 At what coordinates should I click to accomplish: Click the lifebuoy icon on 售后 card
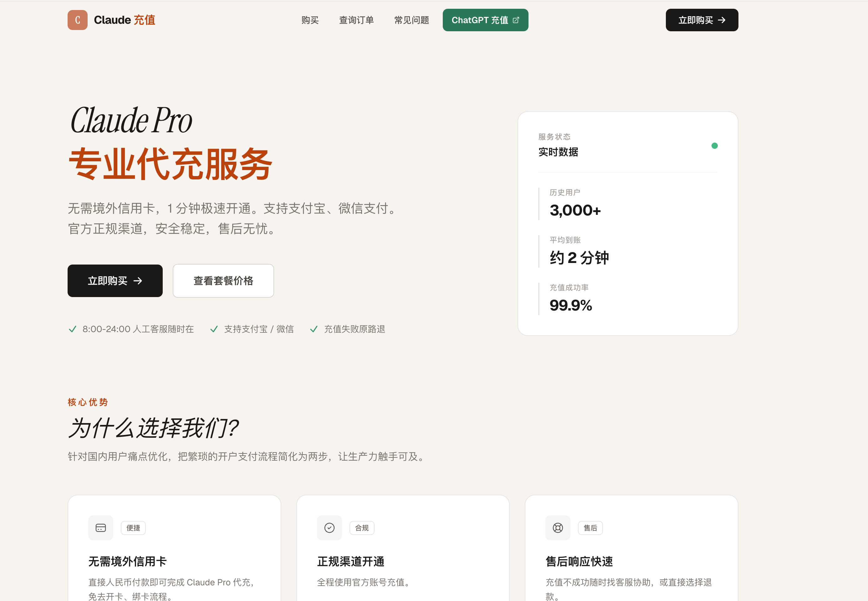[x=558, y=528]
